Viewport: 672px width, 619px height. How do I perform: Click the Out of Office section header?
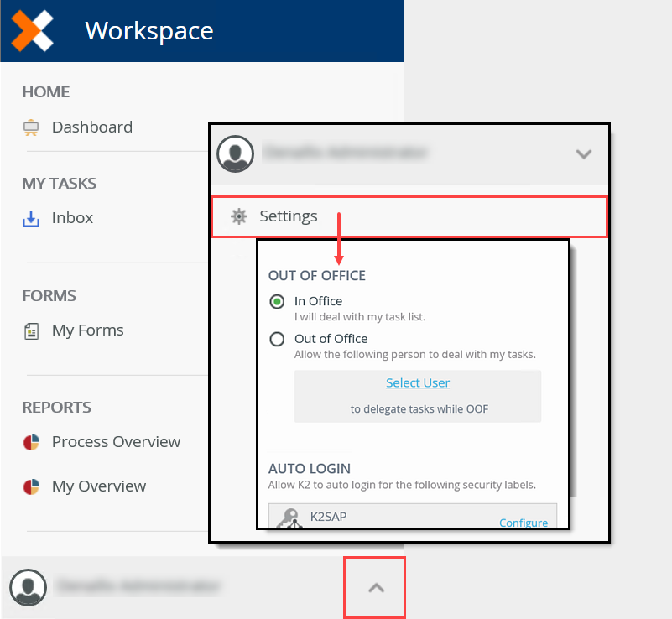pyautogui.click(x=316, y=275)
